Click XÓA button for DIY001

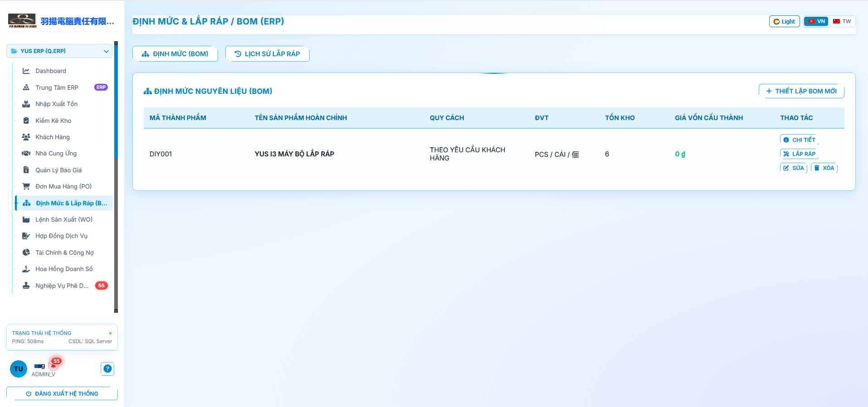click(824, 168)
